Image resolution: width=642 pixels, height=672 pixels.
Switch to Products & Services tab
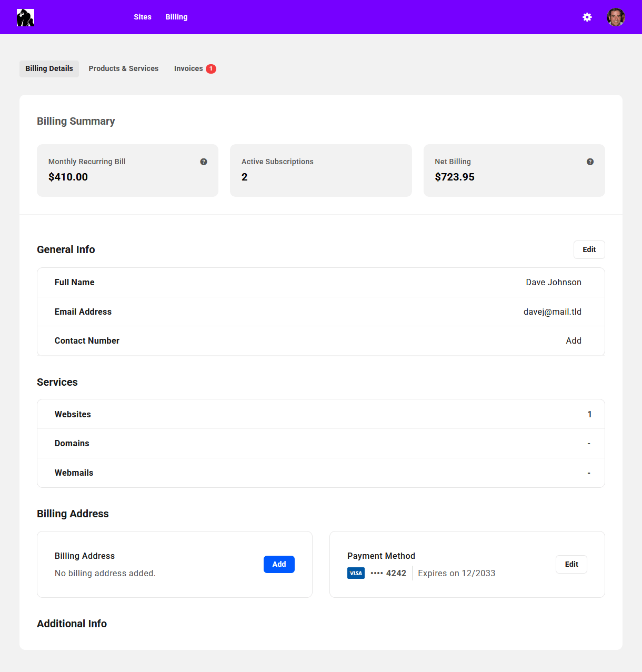[124, 69]
